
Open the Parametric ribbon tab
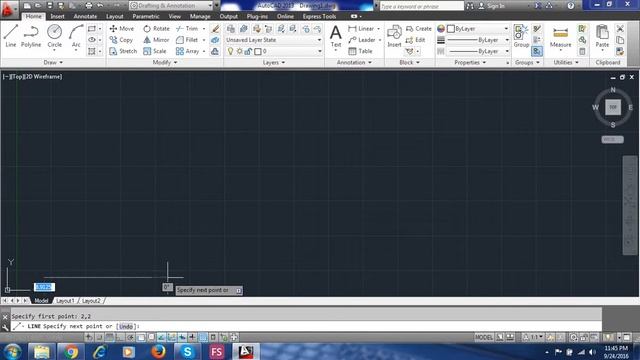click(146, 16)
